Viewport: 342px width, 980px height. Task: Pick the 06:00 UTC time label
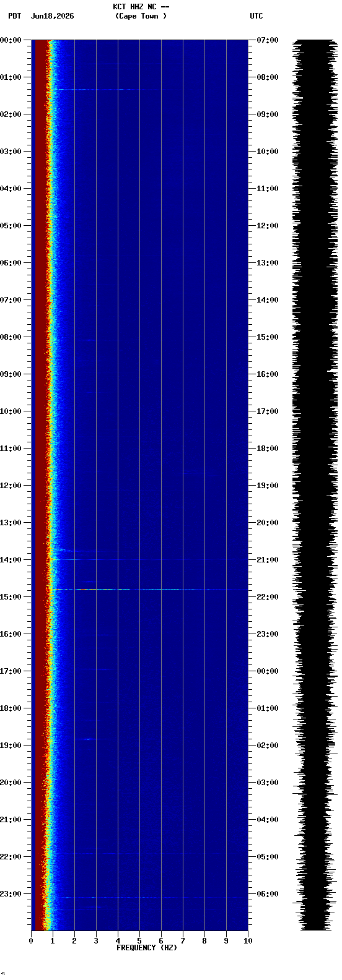268,894
